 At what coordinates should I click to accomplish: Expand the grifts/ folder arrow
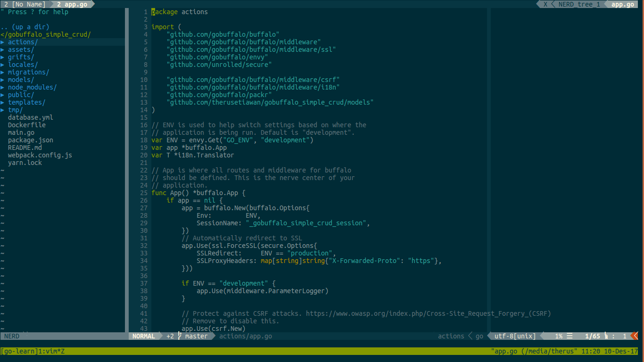click(x=2, y=57)
